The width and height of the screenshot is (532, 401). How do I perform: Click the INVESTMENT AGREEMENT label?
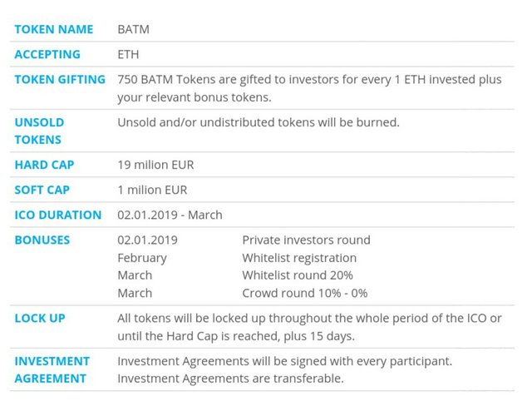[52, 369]
